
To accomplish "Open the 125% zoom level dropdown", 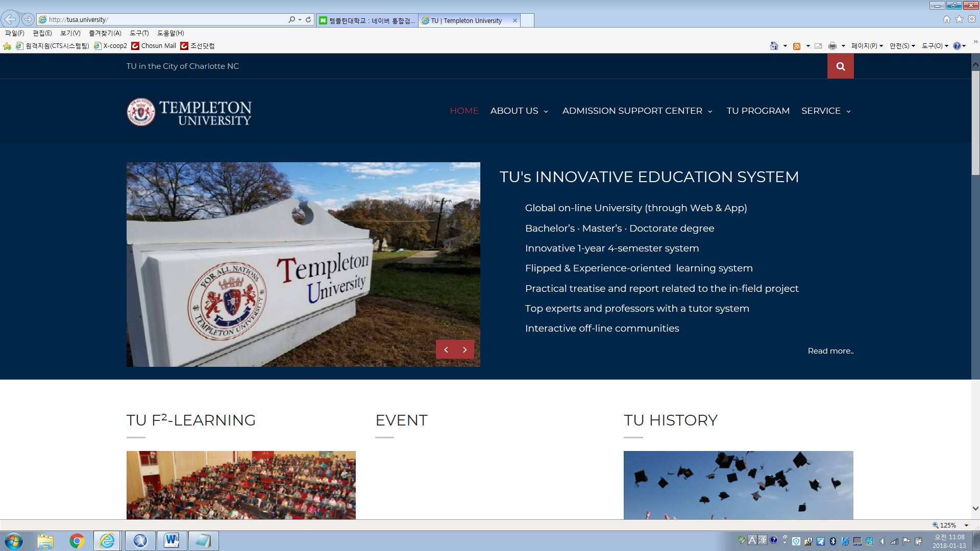I will tap(966, 525).
